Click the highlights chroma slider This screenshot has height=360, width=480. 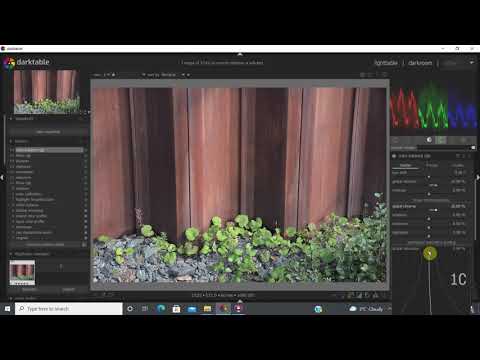pyautogui.click(x=429, y=233)
